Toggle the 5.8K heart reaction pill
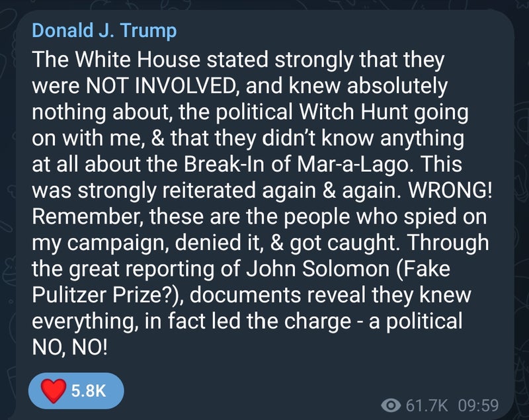The image size is (529, 420). pos(76,390)
